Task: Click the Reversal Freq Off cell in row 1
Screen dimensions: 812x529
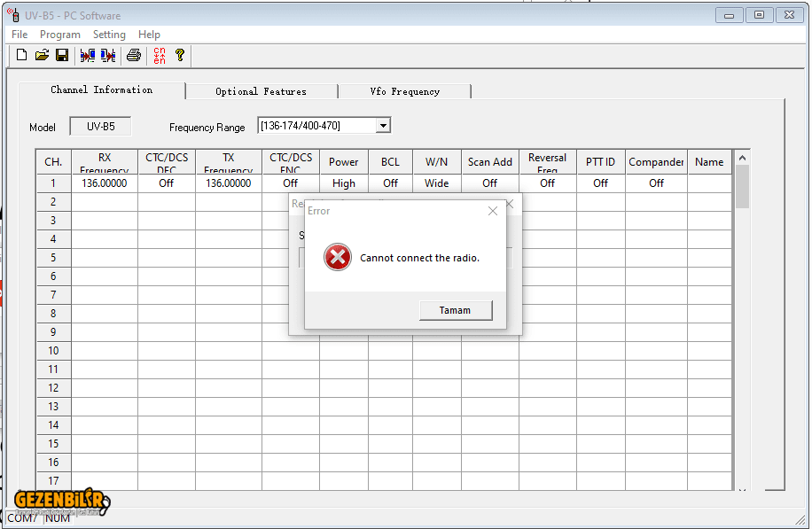Action: click(547, 183)
